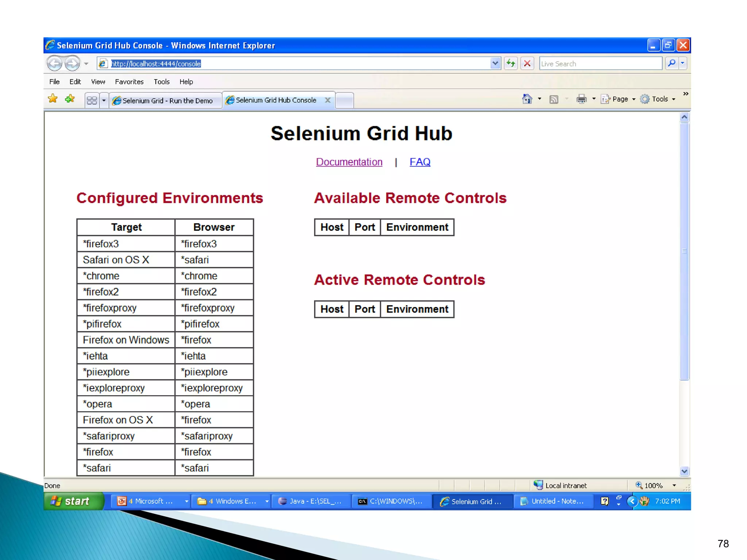Image resolution: width=747 pixels, height=560 pixels.
Task: Click the Print icon in toolbar
Action: (x=581, y=99)
